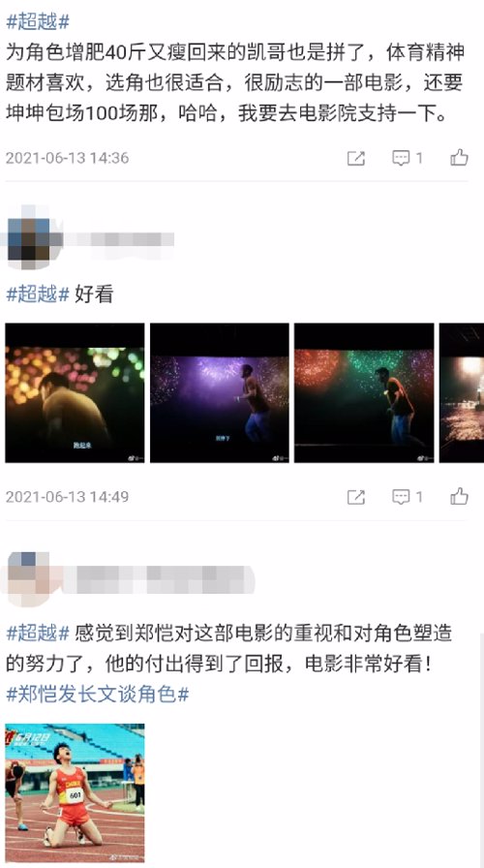Open the #郑恺发长文谈角色# hashtag

coord(98,694)
